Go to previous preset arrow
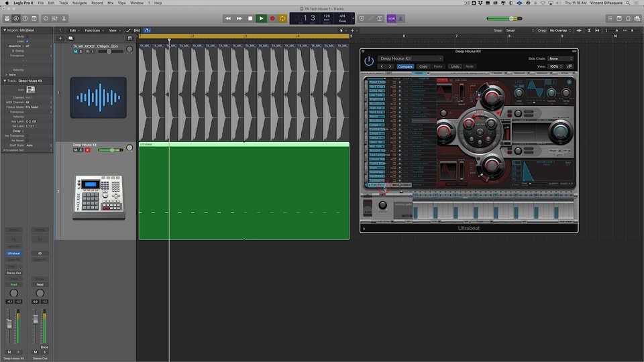The image size is (644, 362). [x=382, y=66]
